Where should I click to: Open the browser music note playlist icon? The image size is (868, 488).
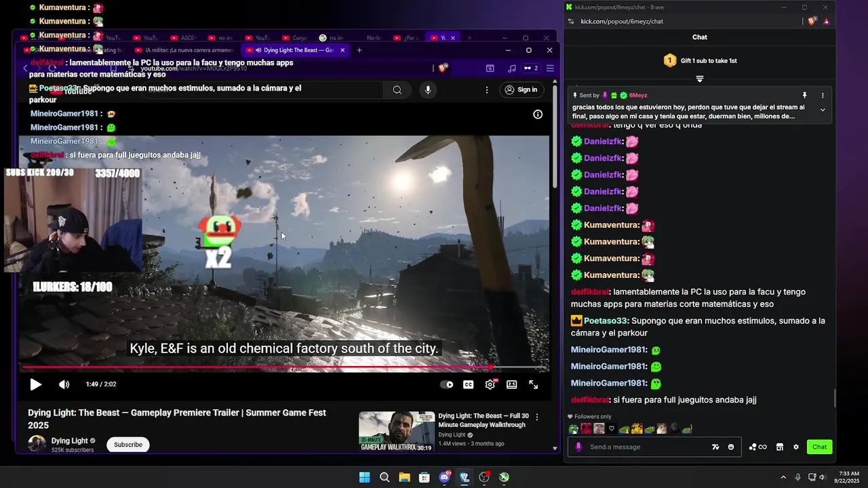tap(512, 68)
